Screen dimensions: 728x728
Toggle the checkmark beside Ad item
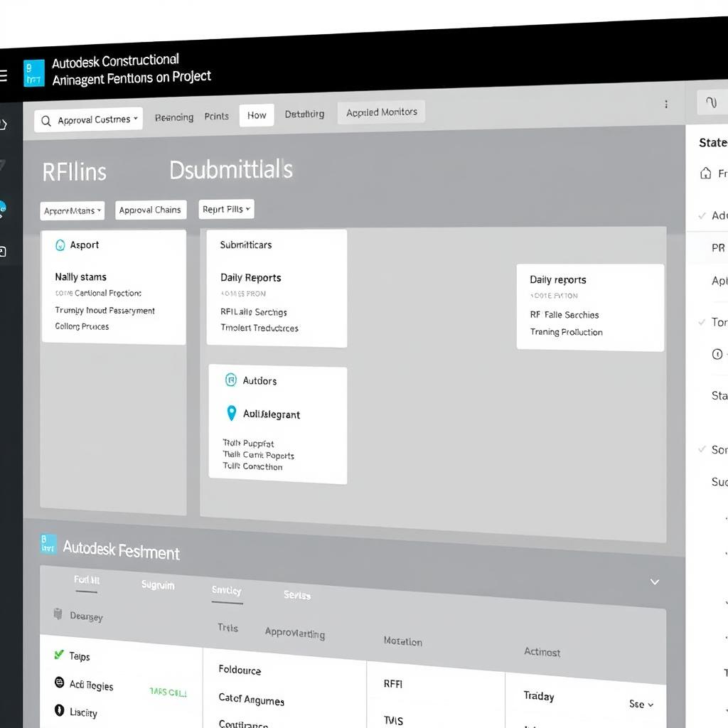(702, 215)
